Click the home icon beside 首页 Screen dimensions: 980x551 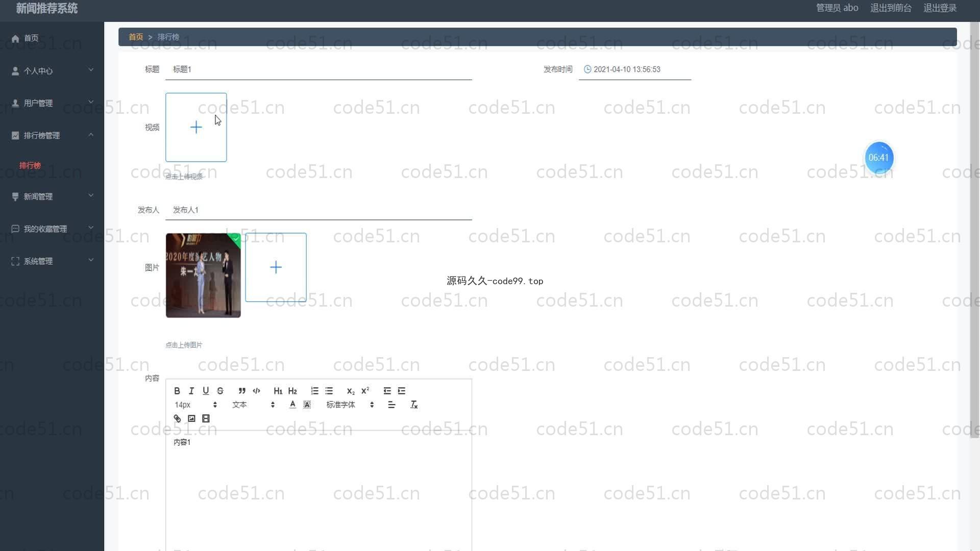pos(15,38)
